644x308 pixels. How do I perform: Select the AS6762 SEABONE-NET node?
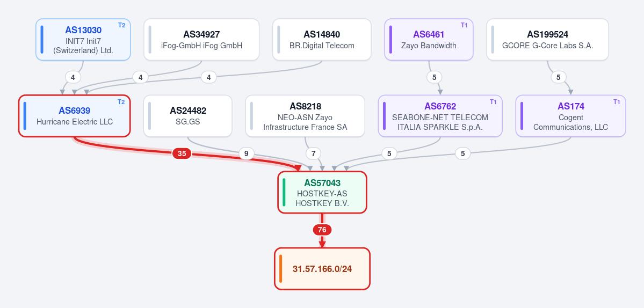(440, 116)
